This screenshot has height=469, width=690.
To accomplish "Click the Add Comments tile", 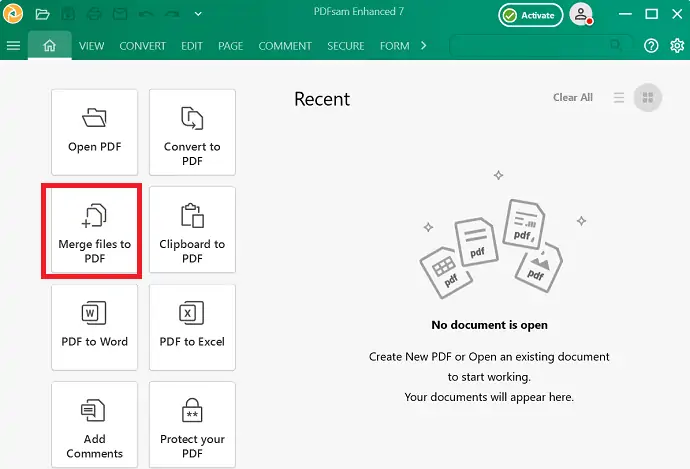I will 94,425.
